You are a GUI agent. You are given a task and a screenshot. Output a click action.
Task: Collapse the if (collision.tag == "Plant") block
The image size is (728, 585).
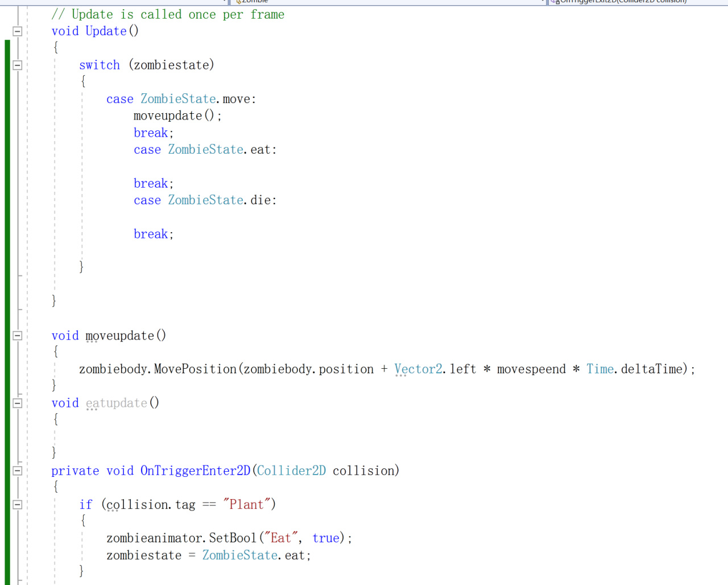(18, 504)
